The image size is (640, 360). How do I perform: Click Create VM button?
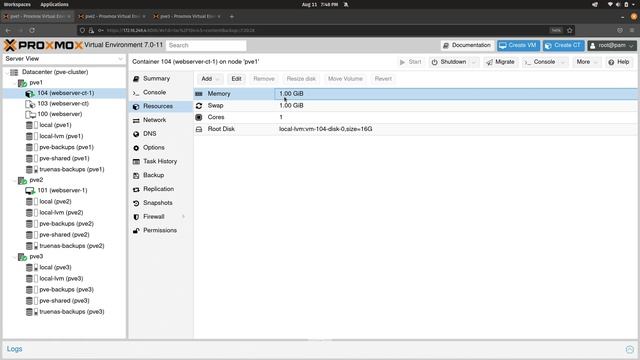pos(518,45)
